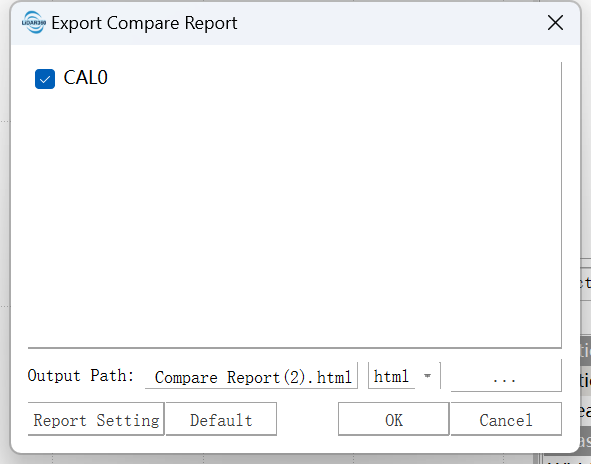Click the 'Output Path:' label

click(81, 376)
